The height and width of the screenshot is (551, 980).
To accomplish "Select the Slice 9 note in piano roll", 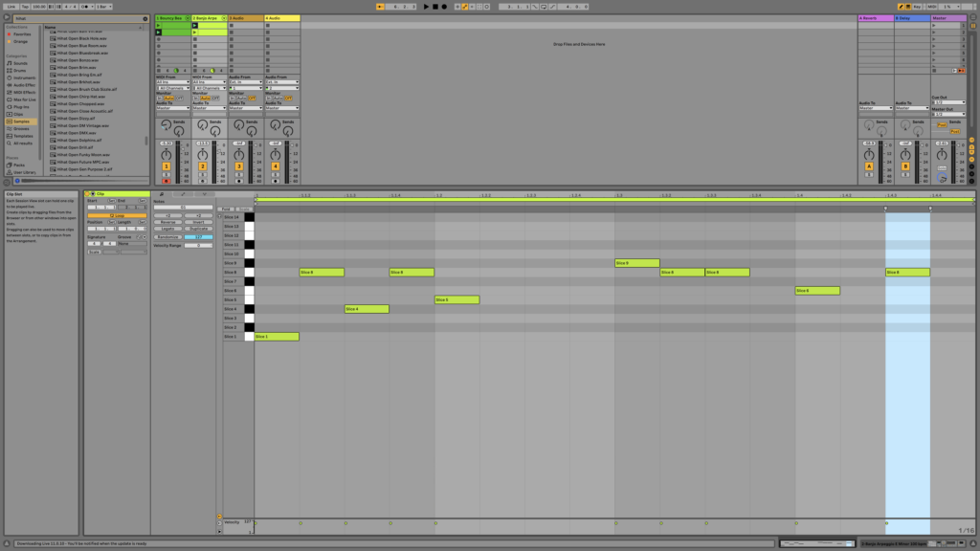I will click(636, 263).
